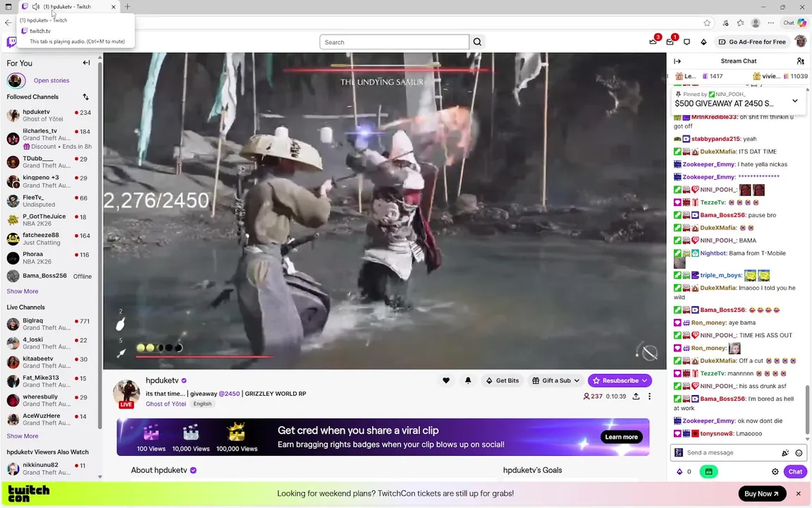812x508 pixels.
Task: Expand pinned giveaway message chevron
Action: [x=795, y=101]
